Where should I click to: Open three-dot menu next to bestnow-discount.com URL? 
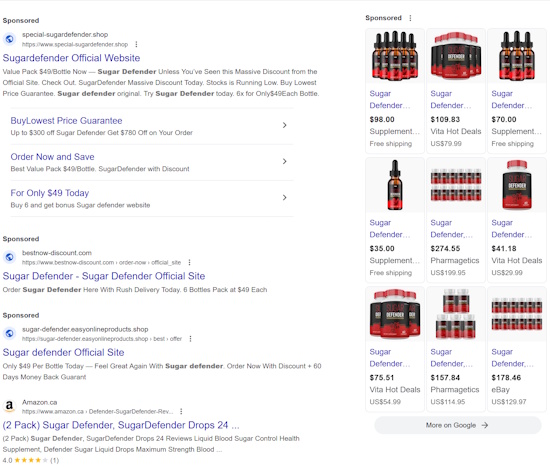tap(189, 262)
